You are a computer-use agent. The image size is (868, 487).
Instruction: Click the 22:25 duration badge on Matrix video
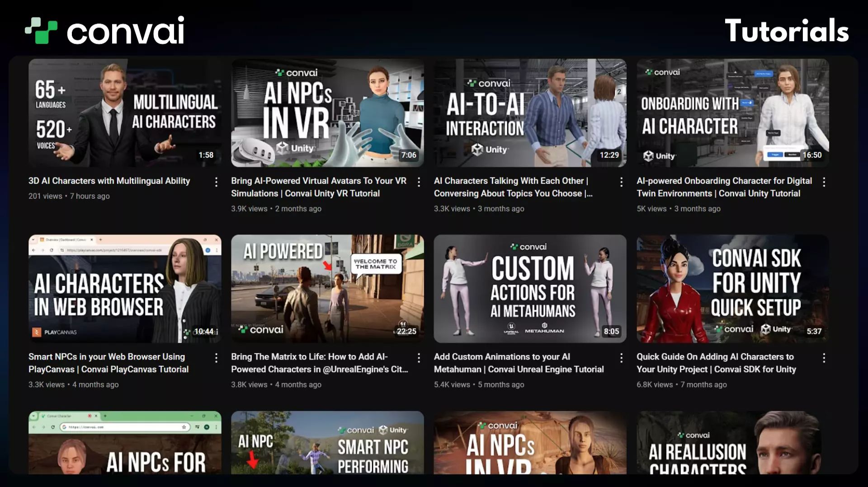(x=406, y=331)
